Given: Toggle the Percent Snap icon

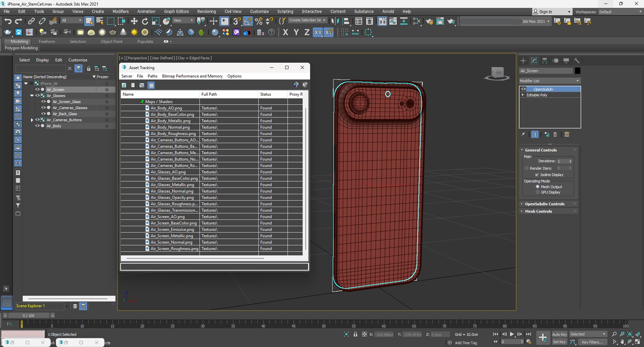Looking at the screenshot, I should pyautogui.click(x=259, y=21).
